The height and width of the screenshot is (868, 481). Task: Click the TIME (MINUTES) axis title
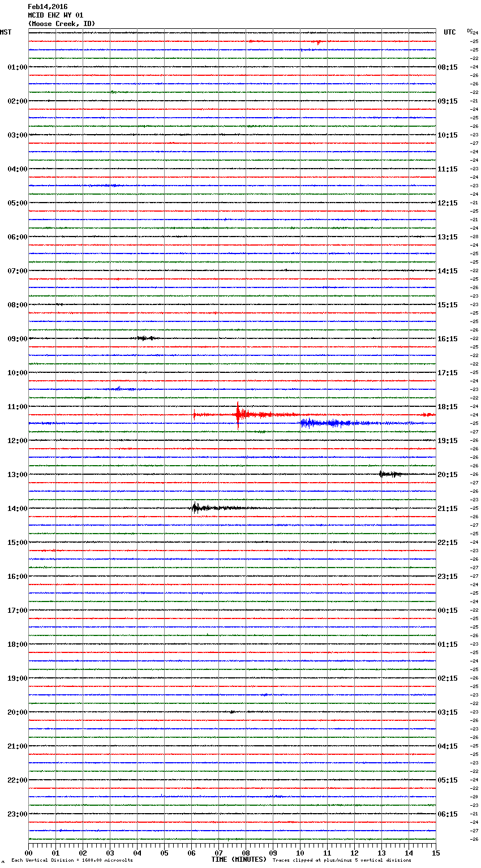point(239,860)
